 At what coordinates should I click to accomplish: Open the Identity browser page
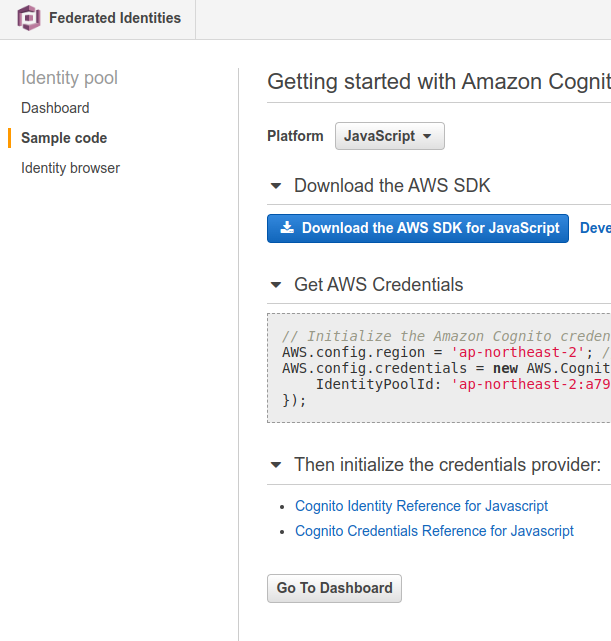[x=70, y=168]
